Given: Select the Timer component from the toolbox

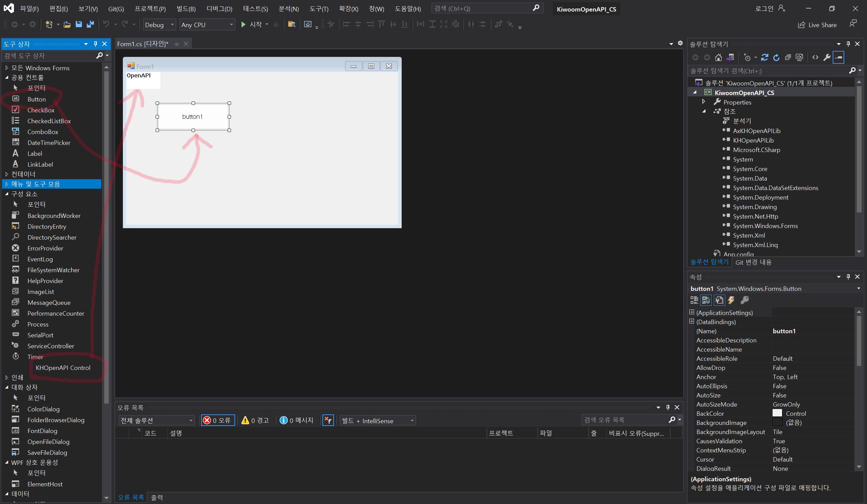Looking at the screenshot, I should click(x=36, y=357).
